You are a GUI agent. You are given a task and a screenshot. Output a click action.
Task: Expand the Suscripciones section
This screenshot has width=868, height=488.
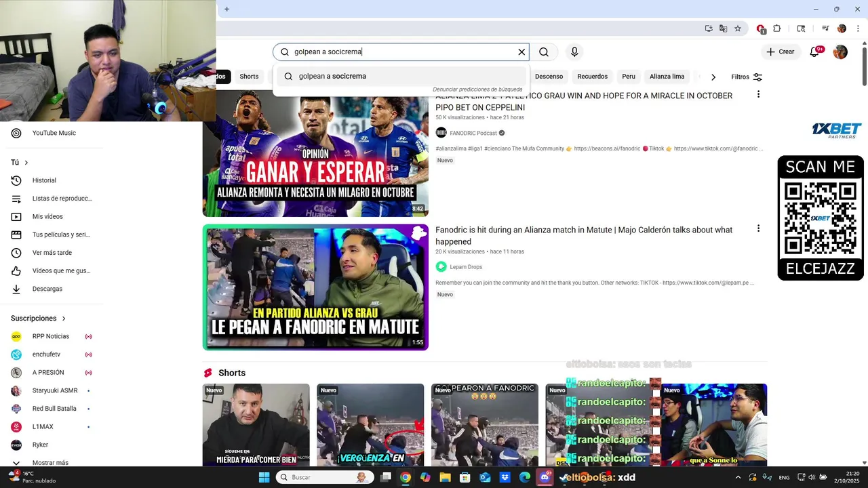point(39,319)
